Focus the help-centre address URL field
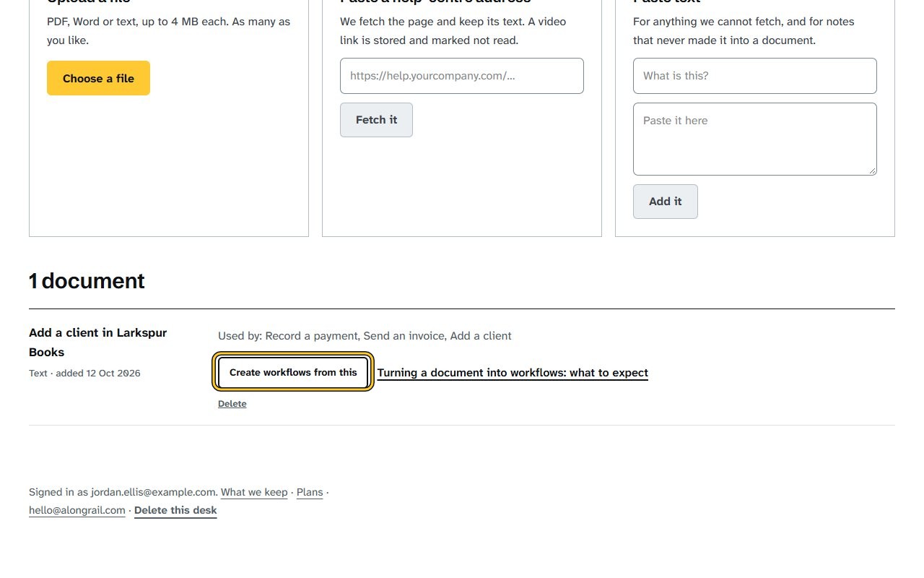This screenshot has height=578, width=924. [462, 76]
